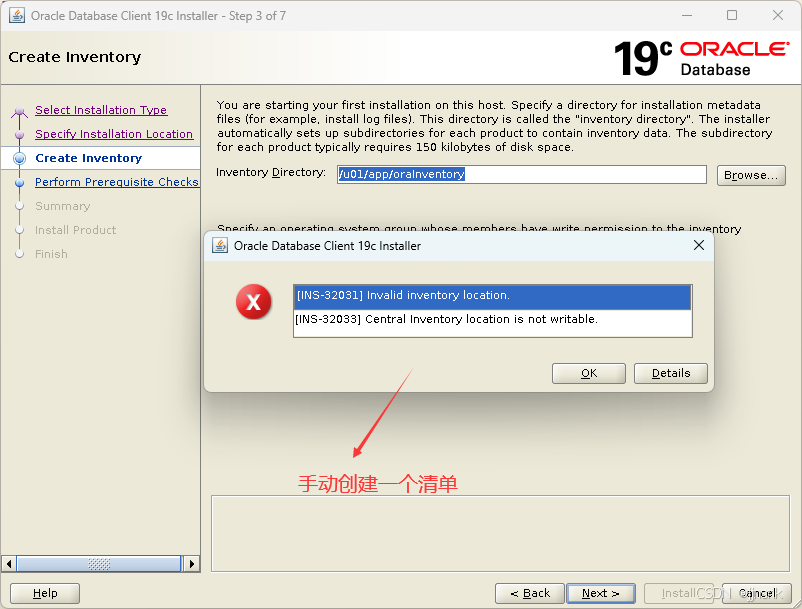Click the Create Inventory step bullet icon

19,159
